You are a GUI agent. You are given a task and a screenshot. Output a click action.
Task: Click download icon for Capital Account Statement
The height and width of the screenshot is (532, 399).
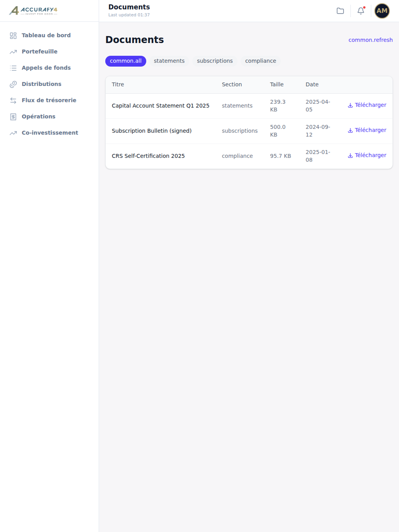pyautogui.click(x=350, y=105)
